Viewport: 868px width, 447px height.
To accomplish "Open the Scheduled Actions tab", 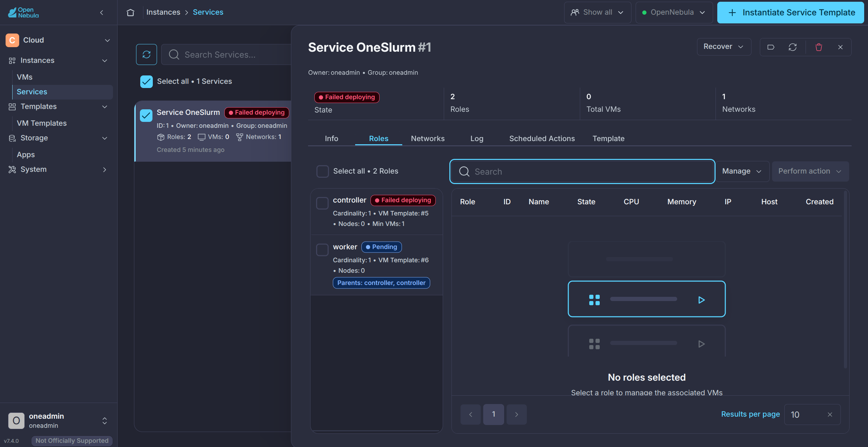I will pos(542,139).
